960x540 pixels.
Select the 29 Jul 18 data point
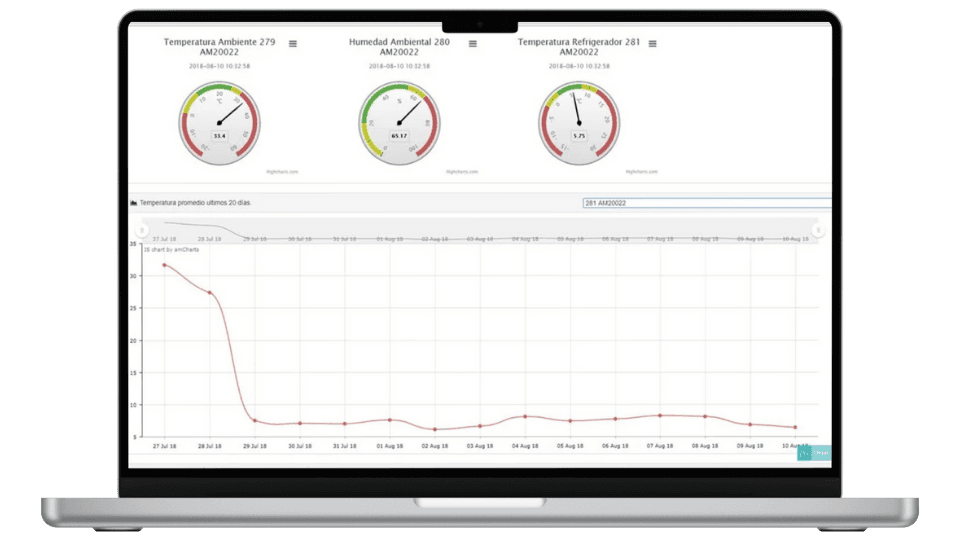255,421
